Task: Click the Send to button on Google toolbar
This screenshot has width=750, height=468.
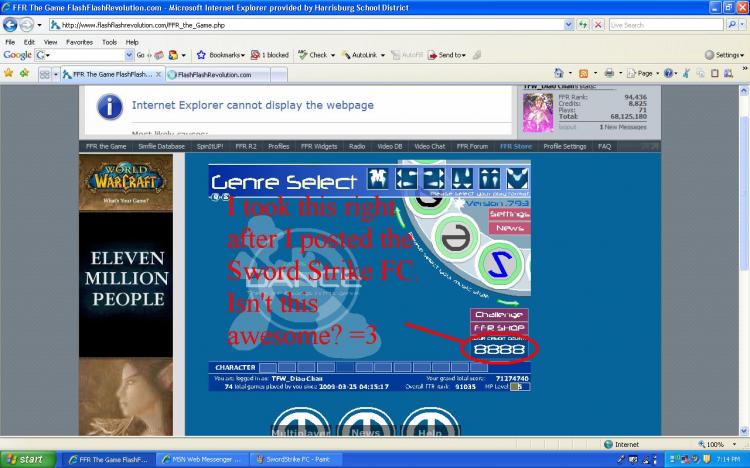Action: coord(447,55)
